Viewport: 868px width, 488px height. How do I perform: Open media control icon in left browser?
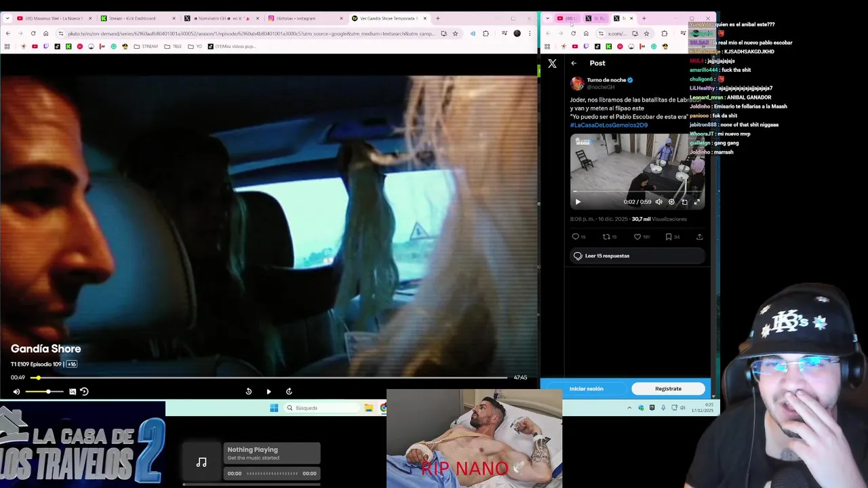(x=504, y=33)
